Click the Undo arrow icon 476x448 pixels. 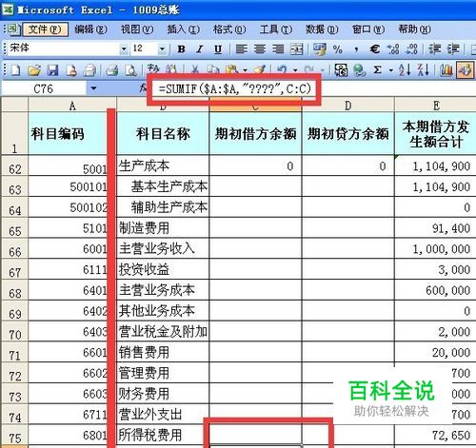(282, 69)
